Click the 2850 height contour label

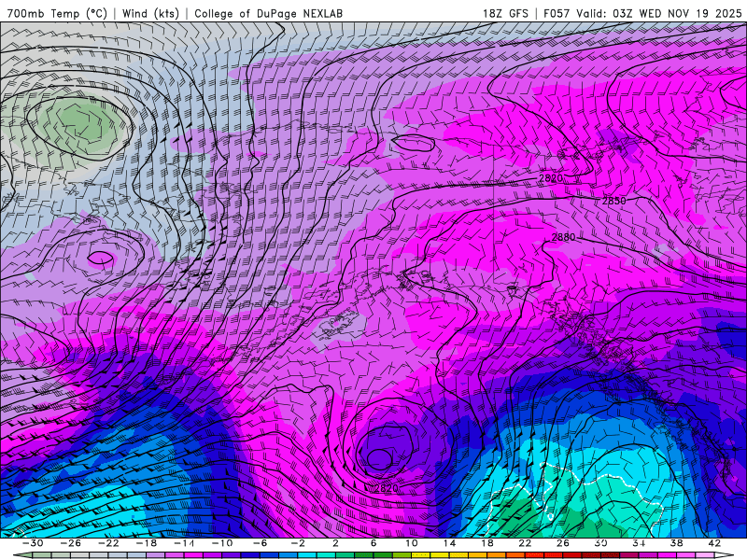click(613, 201)
